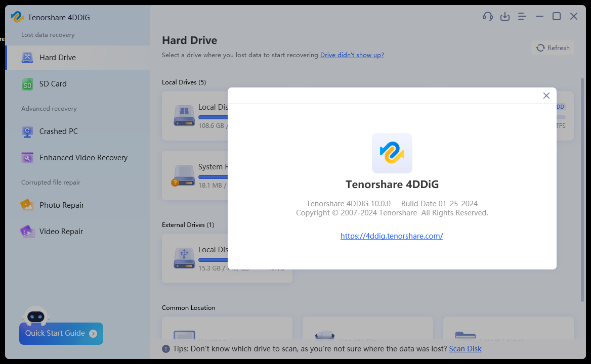Click the "Build Date 01-25-2024" text
The width and height of the screenshot is (591, 364).
point(440,204)
